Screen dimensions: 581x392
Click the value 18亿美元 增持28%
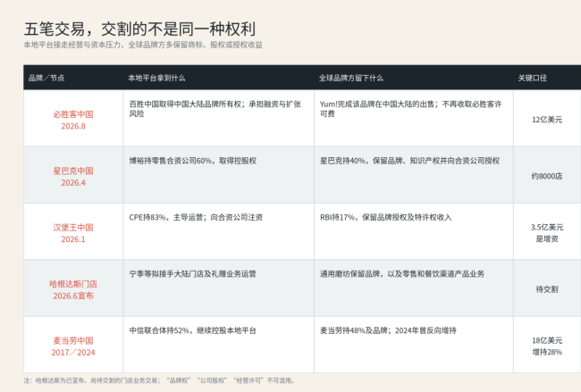pyautogui.click(x=547, y=346)
